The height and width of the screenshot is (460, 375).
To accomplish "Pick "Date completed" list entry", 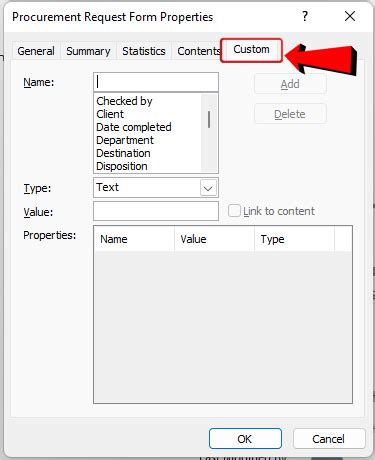I will point(134,127).
